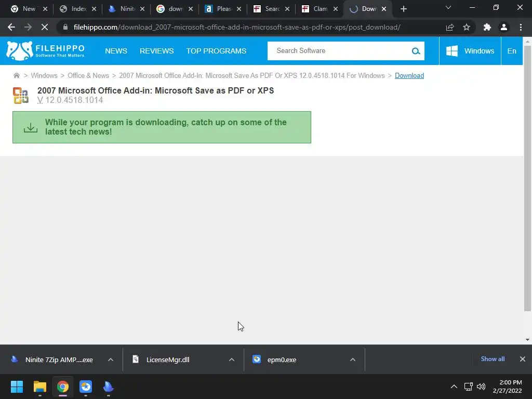Expand options for epm0.exe download
This screenshot has height=399, width=532.
(353, 360)
